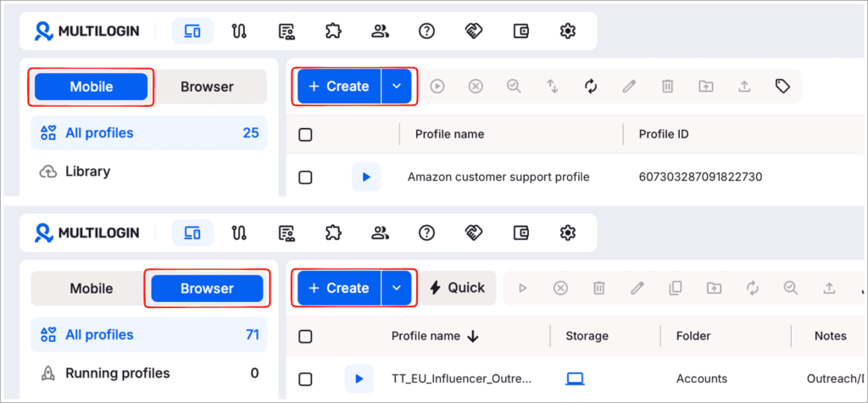The width and height of the screenshot is (868, 403).
Task: Click the refresh icon in Mobile-view toolbar
Action: coord(591,86)
